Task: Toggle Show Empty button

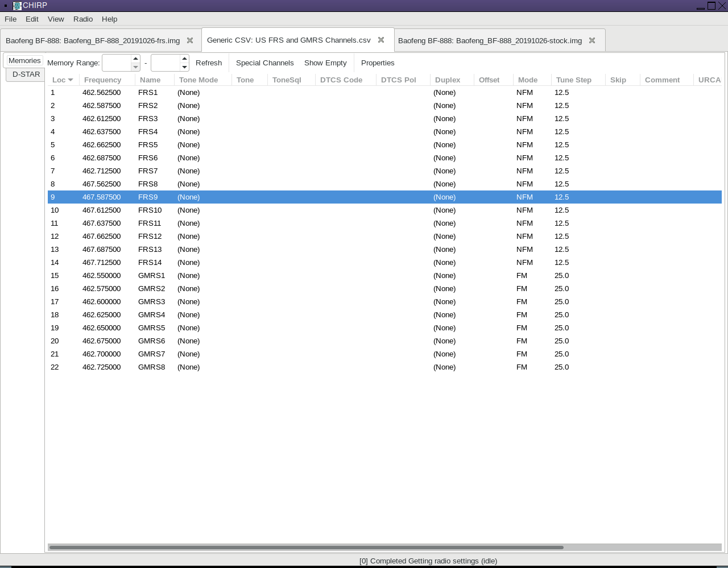Action: coord(325,63)
